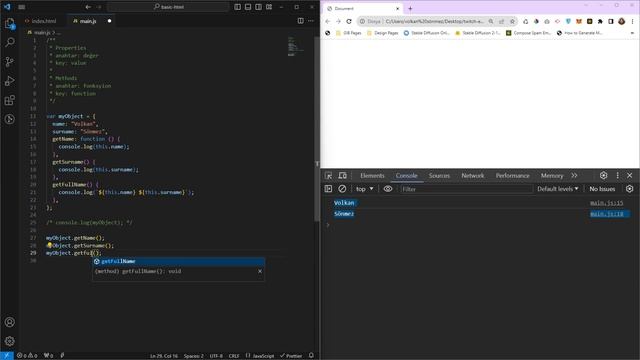Open the VS Code Accounts menu
This screenshot has height=360, width=640.
[9, 322]
